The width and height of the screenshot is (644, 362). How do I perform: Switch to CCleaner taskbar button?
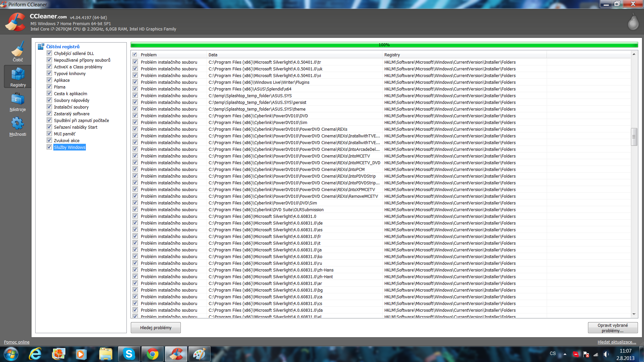coord(176,354)
